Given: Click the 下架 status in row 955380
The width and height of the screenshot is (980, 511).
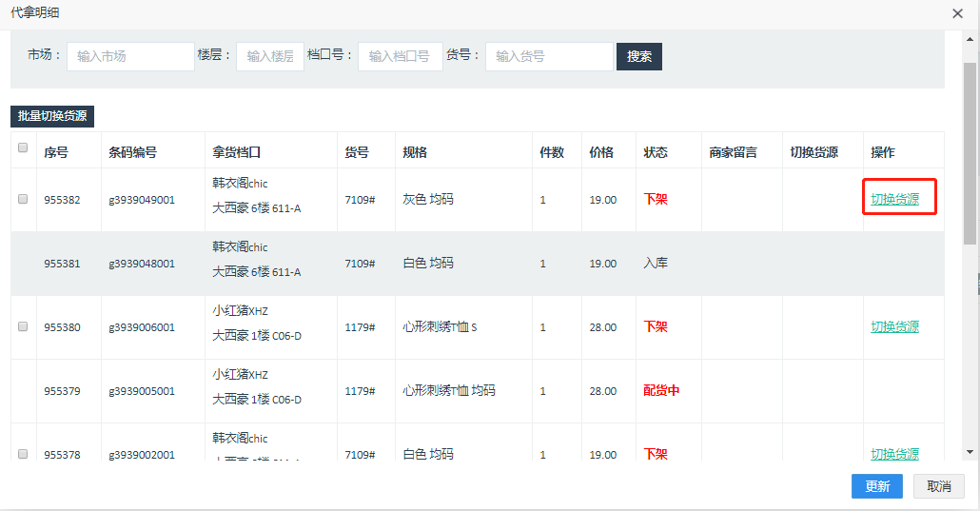Looking at the screenshot, I should coord(656,327).
